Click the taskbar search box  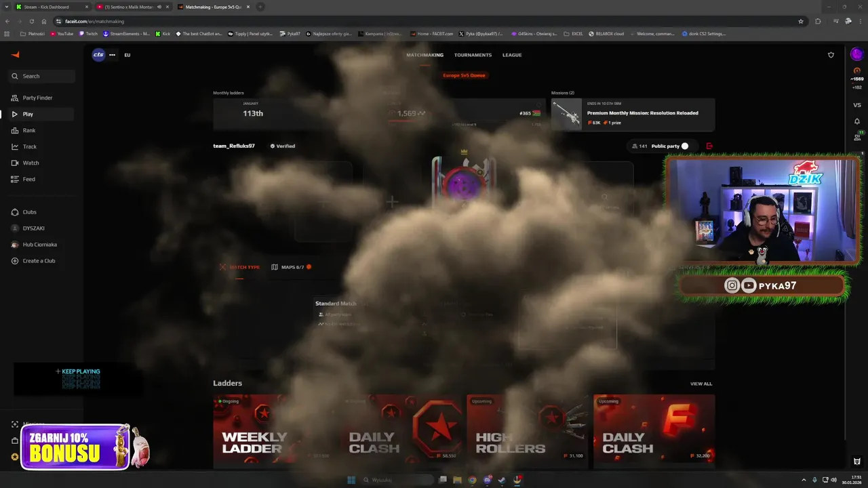[399, 480]
